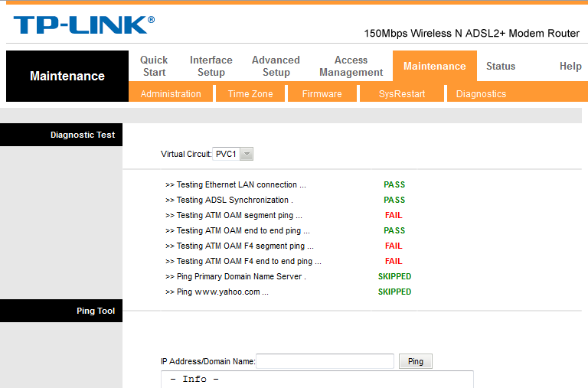Screen dimensions: 588x388
Task: Click the IP Address/Domain Name label
Action: tap(207, 361)
